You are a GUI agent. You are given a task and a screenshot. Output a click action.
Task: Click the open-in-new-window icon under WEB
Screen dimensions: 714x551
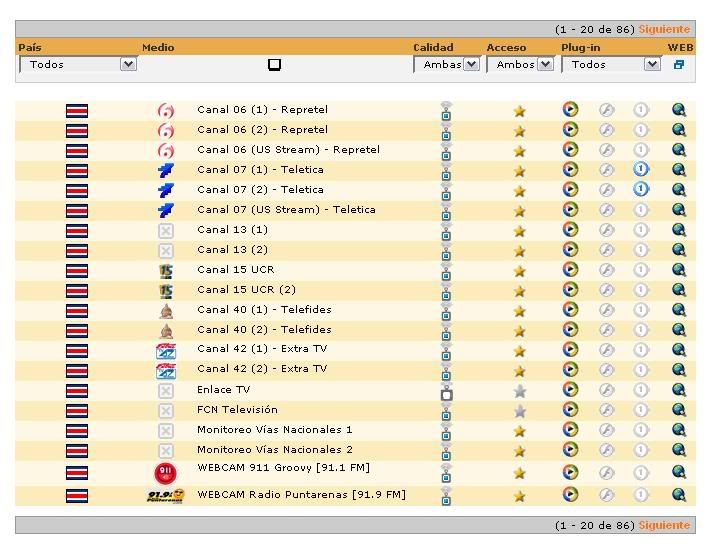679,65
